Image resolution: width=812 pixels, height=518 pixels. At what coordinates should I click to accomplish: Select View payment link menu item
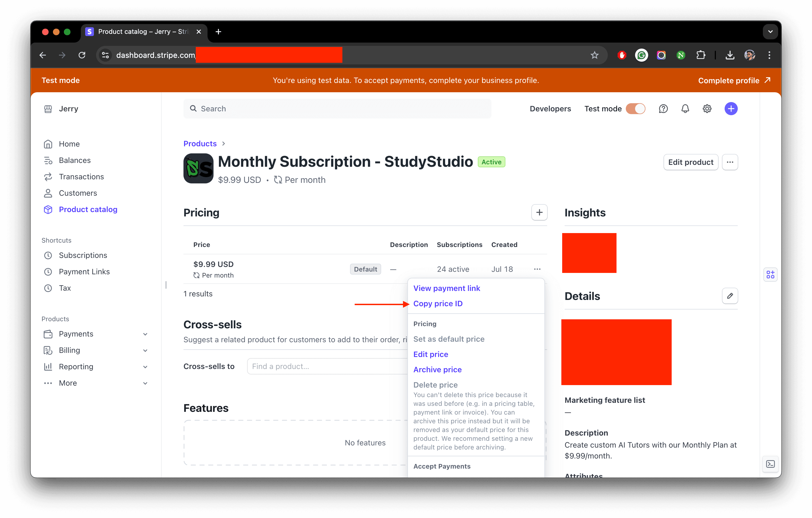pos(446,288)
